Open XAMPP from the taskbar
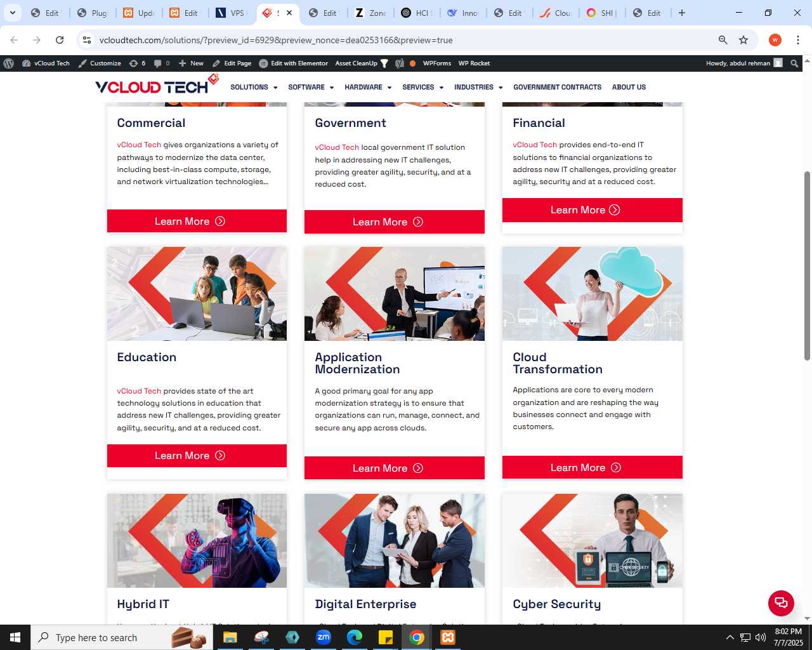Image resolution: width=812 pixels, height=650 pixels. pyautogui.click(x=448, y=637)
